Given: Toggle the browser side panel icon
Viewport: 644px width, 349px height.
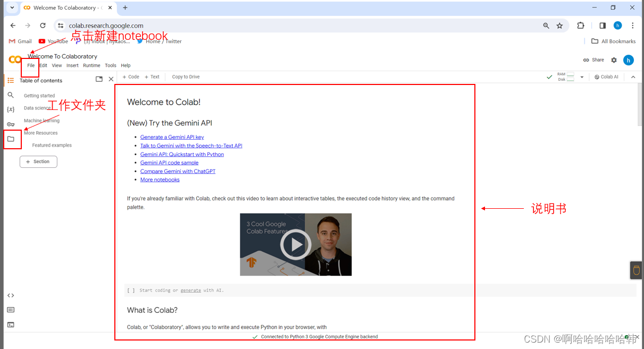Looking at the screenshot, I should 603,25.
